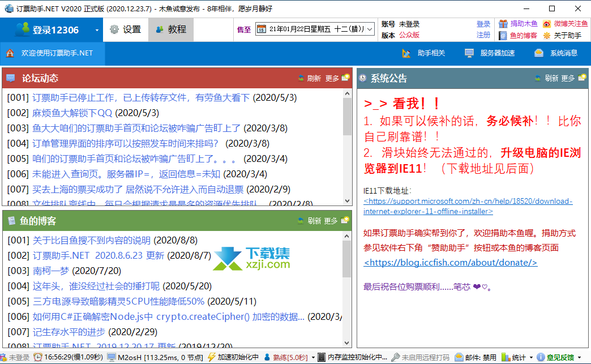
Task: Expand the 登录12306 dropdown arrow
Action: point(97,30)
